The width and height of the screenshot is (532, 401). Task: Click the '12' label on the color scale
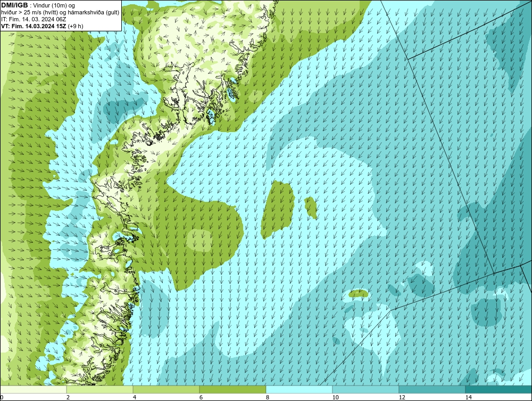tap(402, 397)
